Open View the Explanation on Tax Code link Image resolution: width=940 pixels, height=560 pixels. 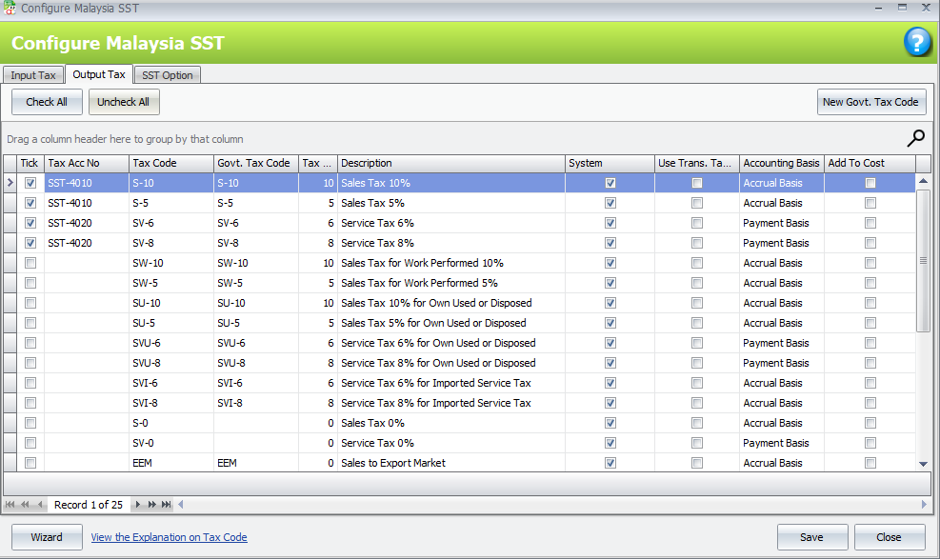click(x=170, y=537)
